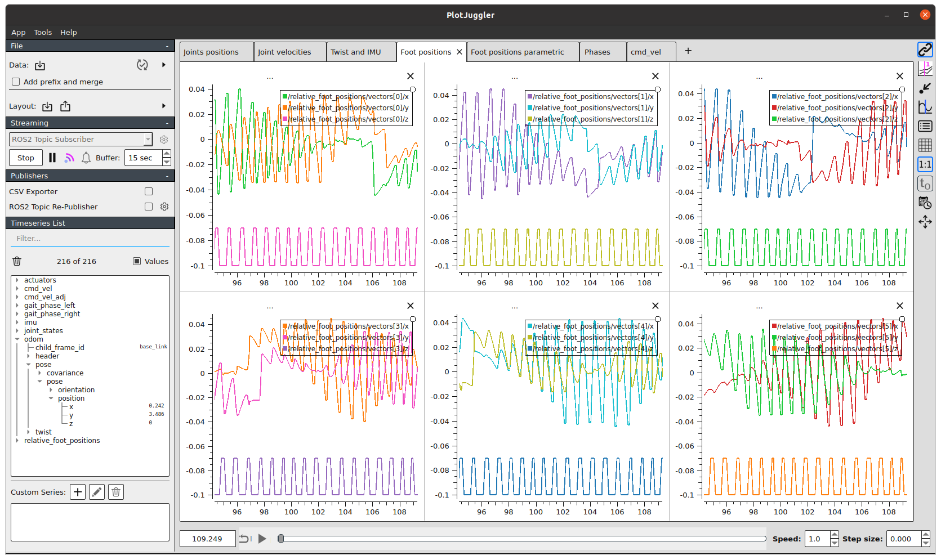Screen dimensions: 941x560
Task: Expand the relative_foot_positions tree item
Action: pyautogui.click(x=17, y=441)
